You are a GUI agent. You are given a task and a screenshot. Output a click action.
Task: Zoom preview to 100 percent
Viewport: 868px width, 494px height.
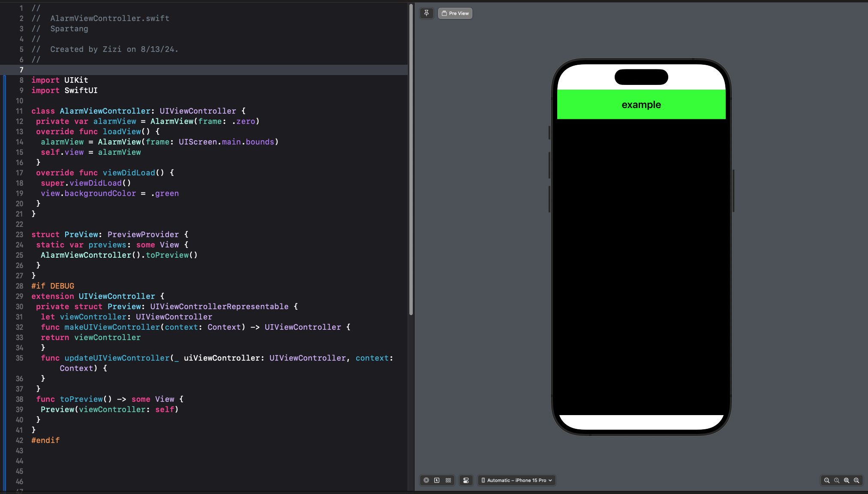pyautogui.click(x=837, y=480)
